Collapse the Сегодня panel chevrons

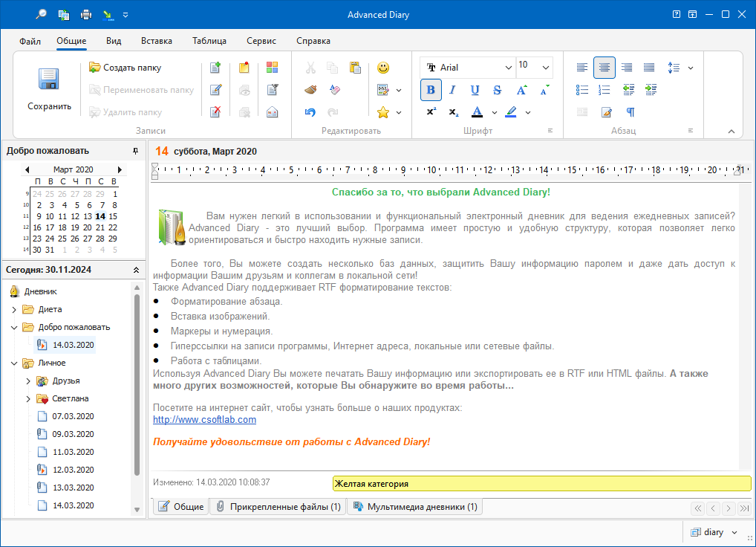point(136,270)
